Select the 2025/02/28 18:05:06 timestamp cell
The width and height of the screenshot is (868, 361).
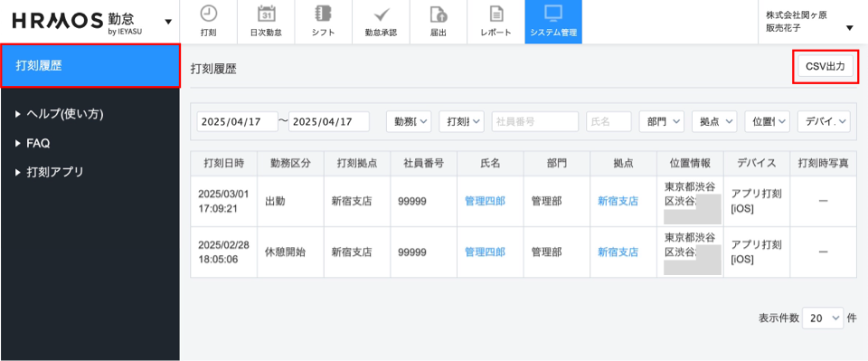point(223,252)
